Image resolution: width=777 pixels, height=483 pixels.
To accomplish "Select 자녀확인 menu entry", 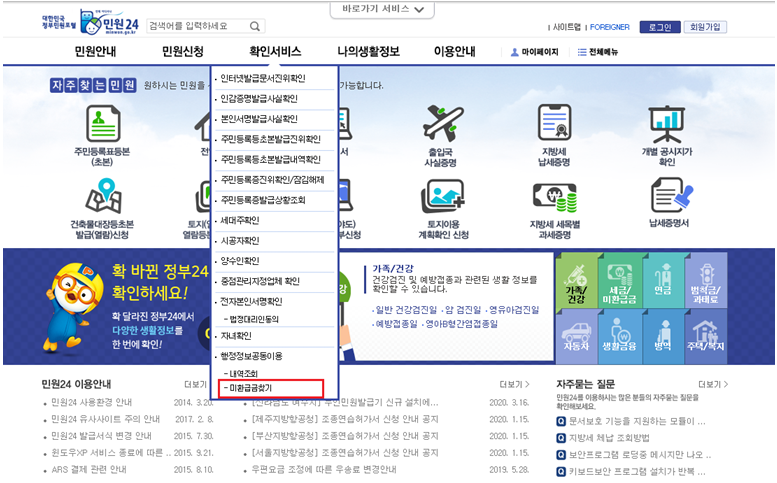I will click(x=236, y=336).
